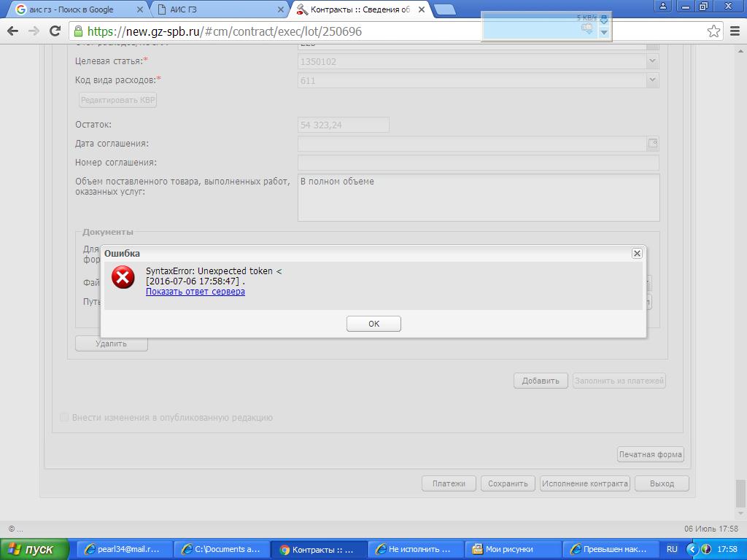This screenshot has height=560, width=747.
Task: Reload the page with the refresh icon
Action: pos(55,31)
